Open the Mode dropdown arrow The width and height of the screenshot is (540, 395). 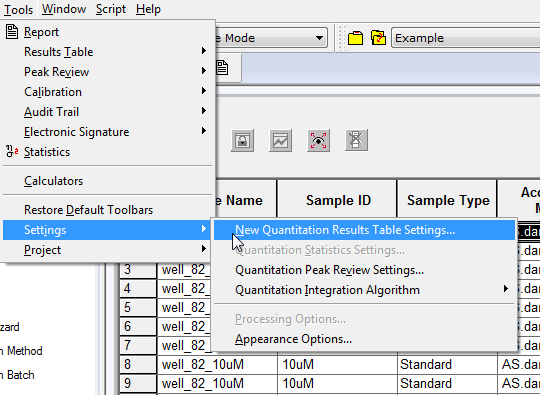click(319, 38)
